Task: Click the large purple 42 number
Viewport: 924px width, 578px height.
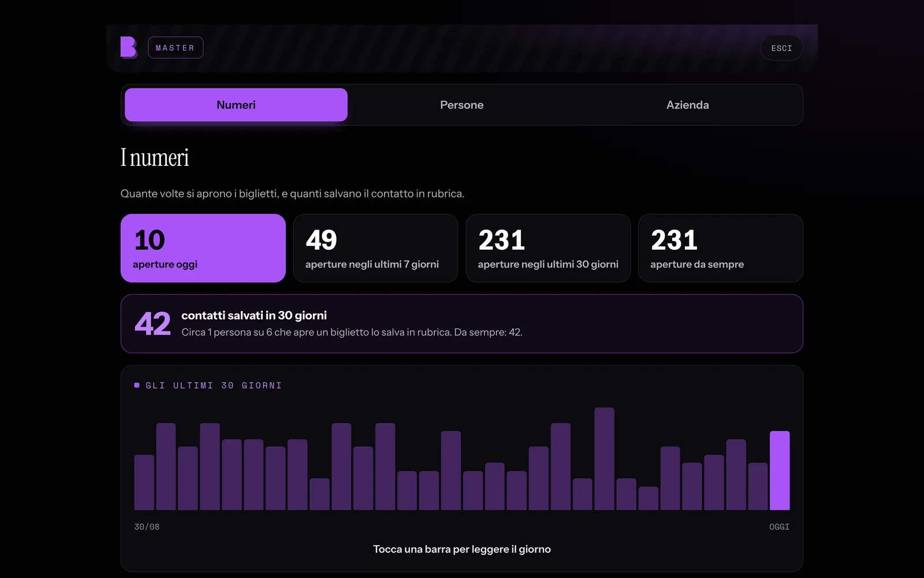Action: click(153, 324)
